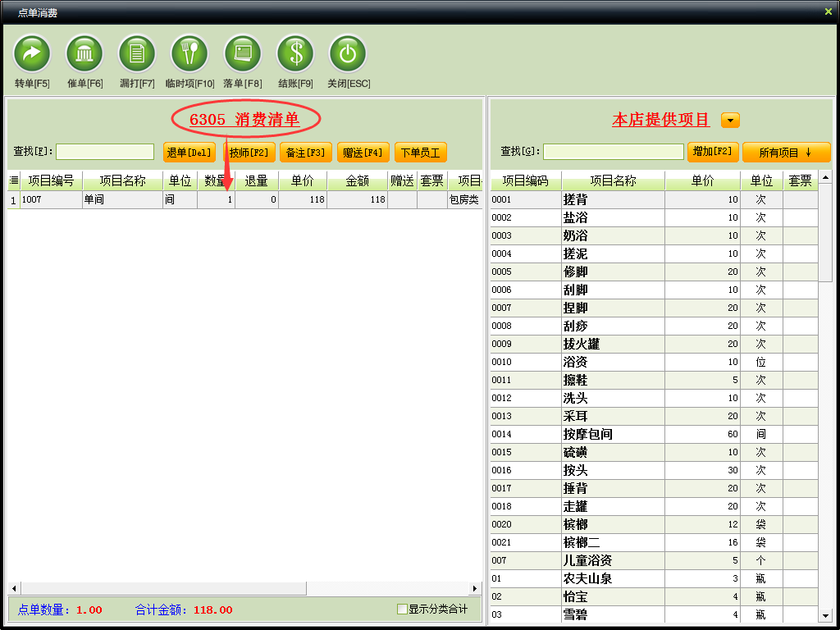Viewport: 840px width, 630px height.
Task: Click the 退单[Del] button
Action: (x=189, y=152)
